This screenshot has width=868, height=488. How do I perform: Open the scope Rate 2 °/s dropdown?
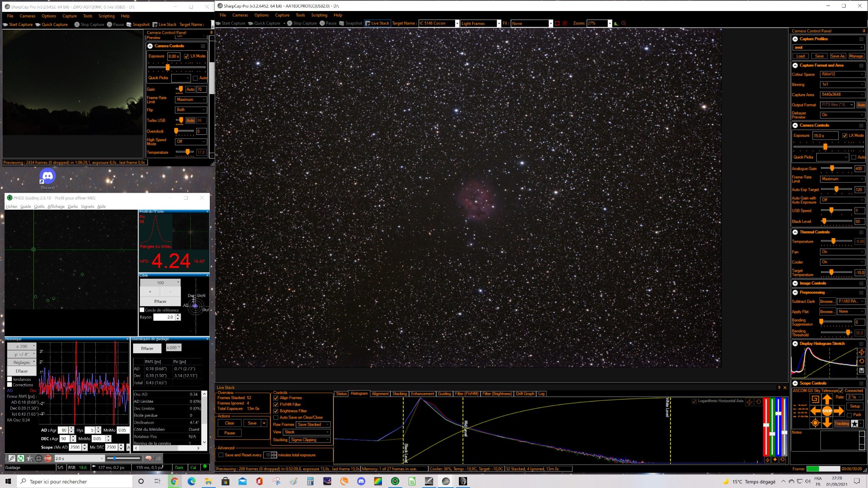point(854,397)
